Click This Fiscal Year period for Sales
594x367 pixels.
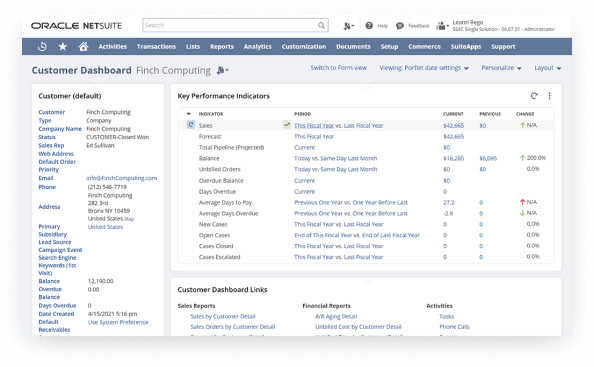click(x=314, y=125)
